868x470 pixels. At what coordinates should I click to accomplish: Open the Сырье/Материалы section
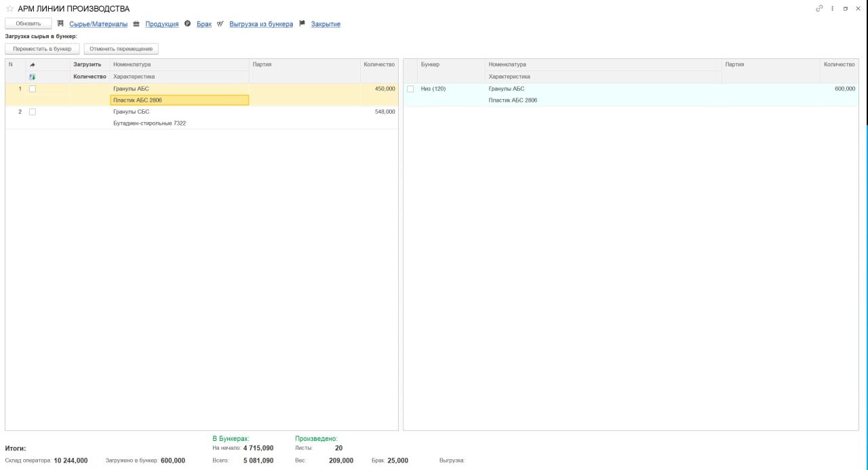[x=98, y=24]
